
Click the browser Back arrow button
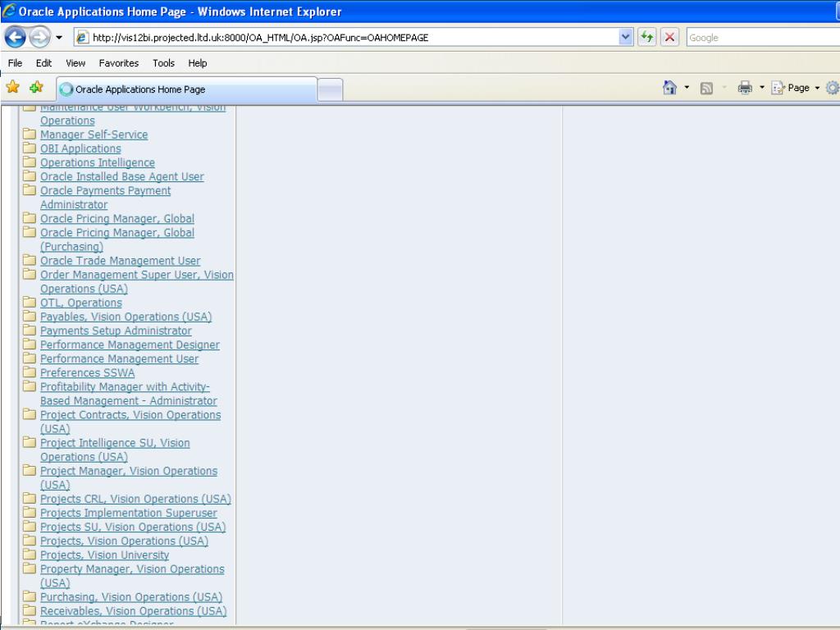point(15,38)
